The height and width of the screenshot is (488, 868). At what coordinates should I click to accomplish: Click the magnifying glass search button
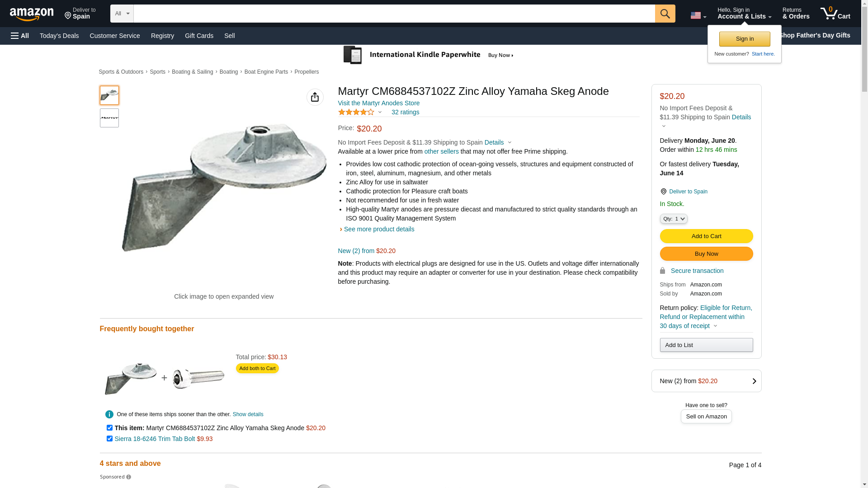(665, 14)
